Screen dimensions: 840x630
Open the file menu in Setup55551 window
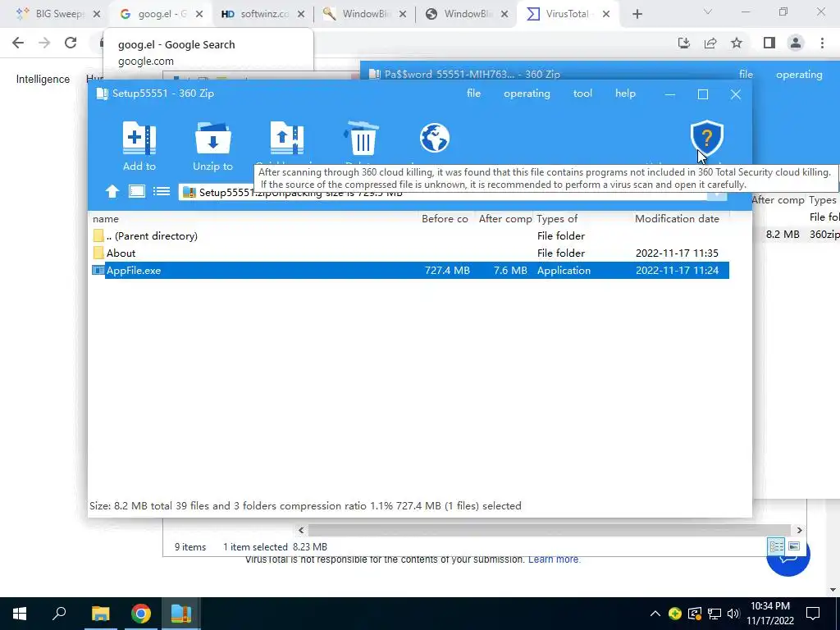coord(473,94)
